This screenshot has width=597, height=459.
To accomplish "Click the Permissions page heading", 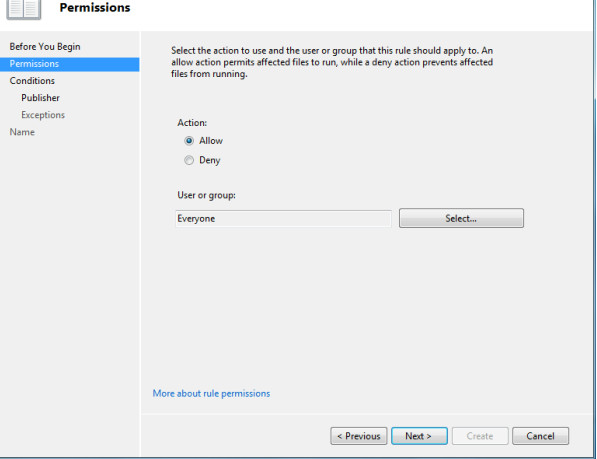I will [x=95, y=8].
